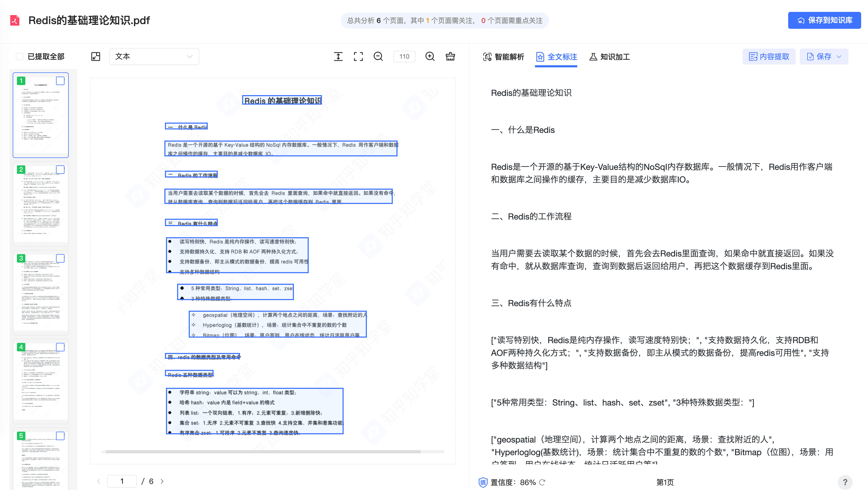Screen dimensions: 868x494
Task: Click extracted text '三、Redis有什么特点' in right panel
Action: click(531, 303)
